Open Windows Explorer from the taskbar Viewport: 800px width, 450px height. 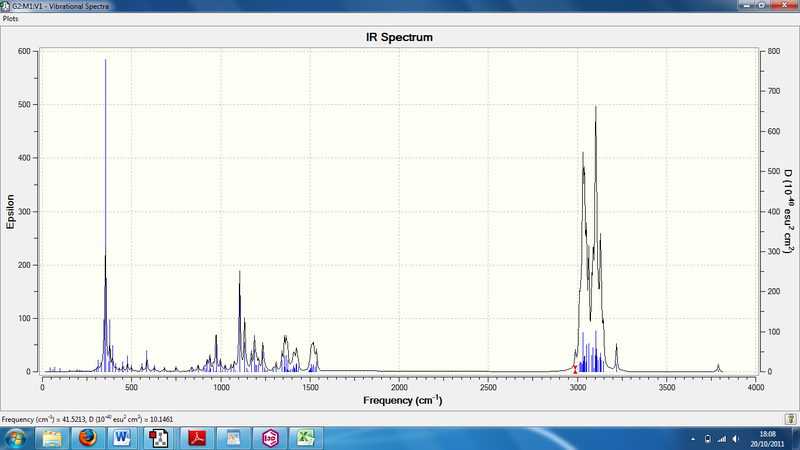[x=52, y=438]
